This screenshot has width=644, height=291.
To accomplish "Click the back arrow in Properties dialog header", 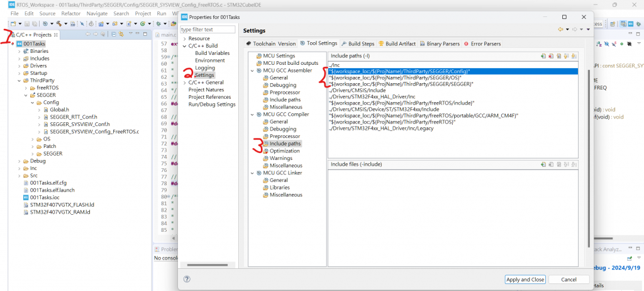I will click(560, 29).
